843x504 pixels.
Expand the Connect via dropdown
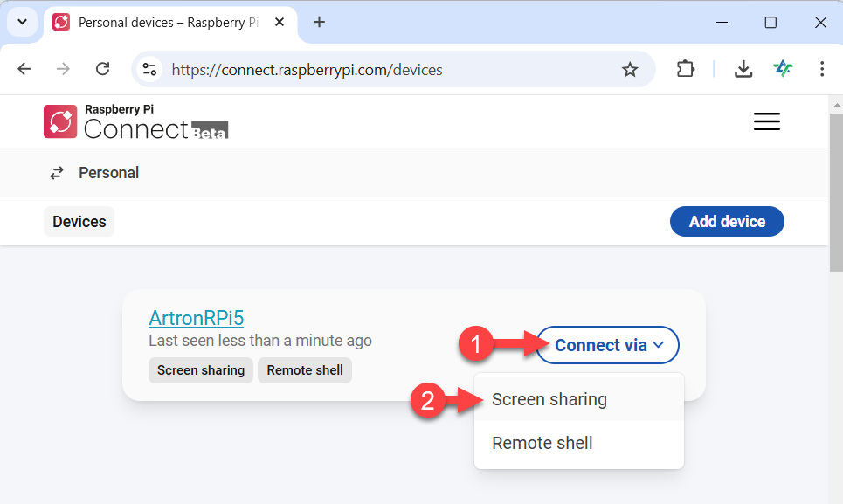pyautogui.click(x=608, y=345)
